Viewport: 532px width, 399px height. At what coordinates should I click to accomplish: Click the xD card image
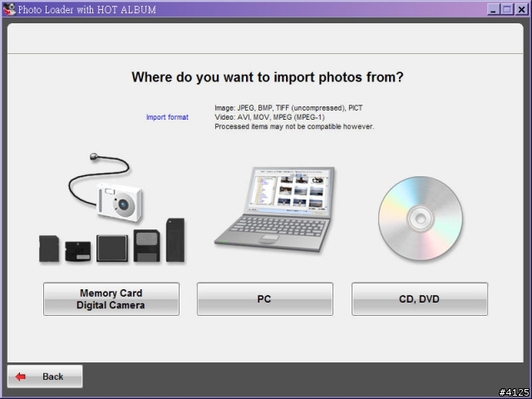click(78, 251)
